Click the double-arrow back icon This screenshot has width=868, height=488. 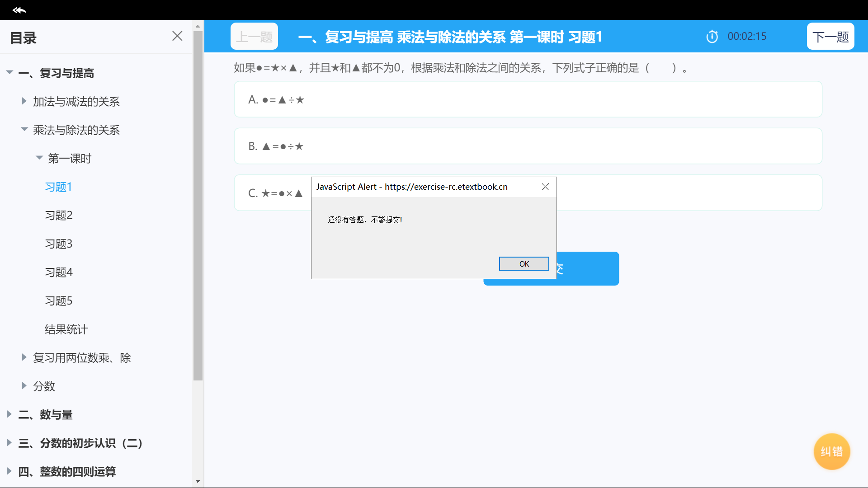pyautogui.click(x=19, y=10)
